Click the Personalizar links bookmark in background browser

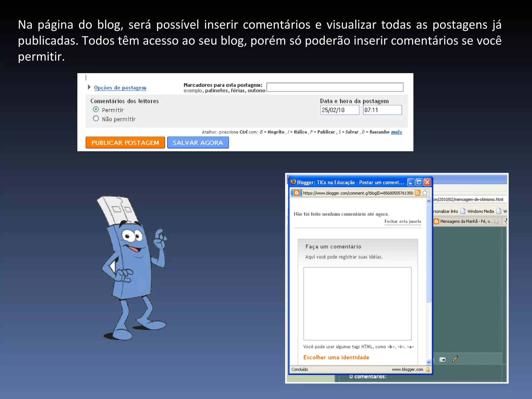click(446, 211)
